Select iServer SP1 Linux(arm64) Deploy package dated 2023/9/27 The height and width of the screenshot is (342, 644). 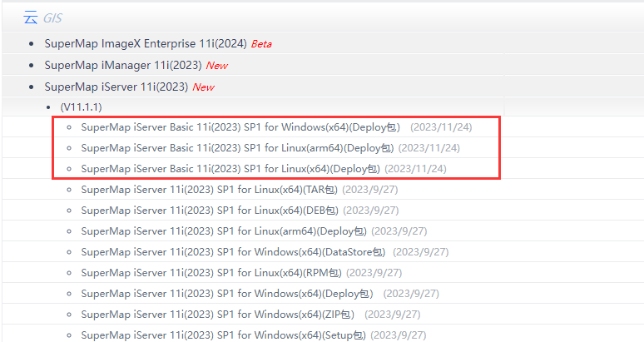(x=223, y=231)
